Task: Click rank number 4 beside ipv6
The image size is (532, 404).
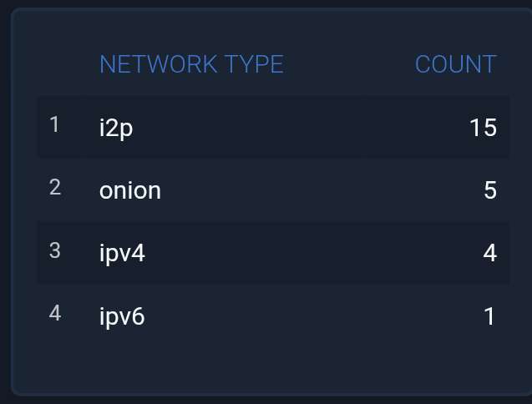Action: (55, 314)
